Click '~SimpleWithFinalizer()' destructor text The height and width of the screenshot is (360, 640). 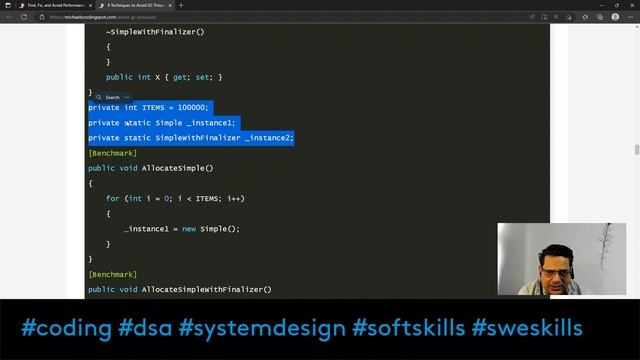coord(155,32)
